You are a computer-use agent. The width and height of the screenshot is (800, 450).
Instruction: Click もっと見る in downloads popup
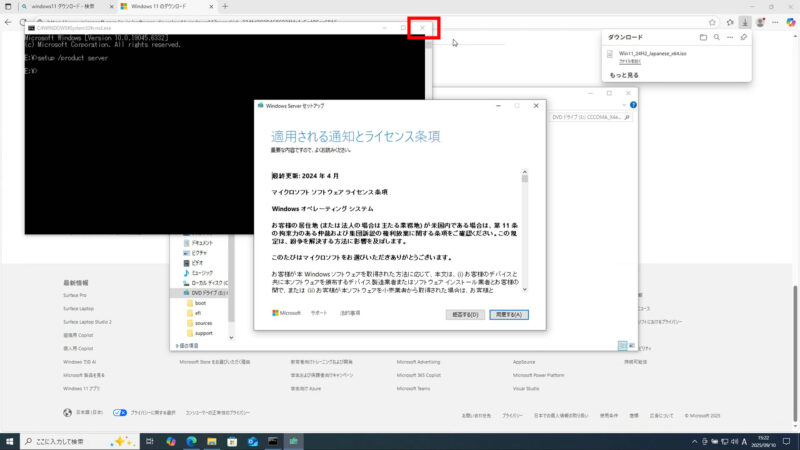(624, 75)
